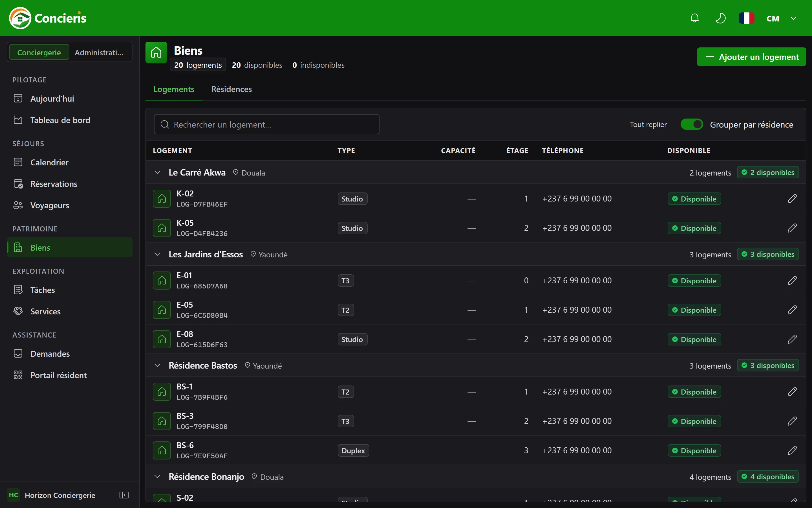Click the French flag language selector
Screen dimensions: 812x508
[x=746, y=18]
